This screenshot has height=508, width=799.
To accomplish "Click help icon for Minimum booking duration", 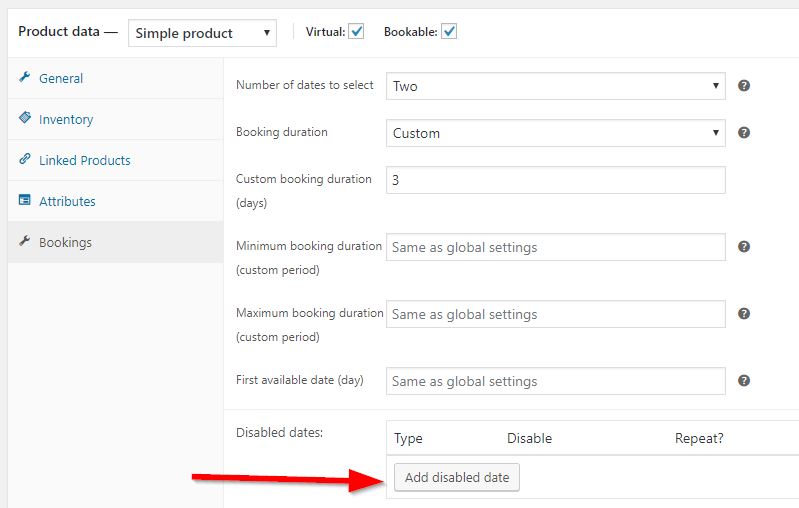I will (x=744, y=247).
